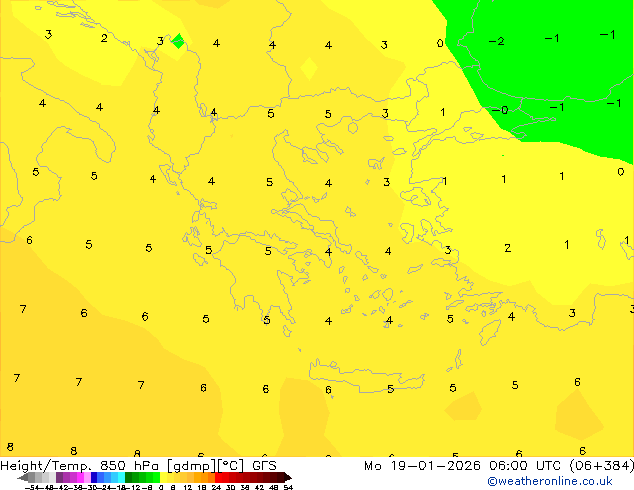This screenshot has width=634, height=490.
Task: Click the "(06+384)" forecast offset text
Action: (598, 466)
